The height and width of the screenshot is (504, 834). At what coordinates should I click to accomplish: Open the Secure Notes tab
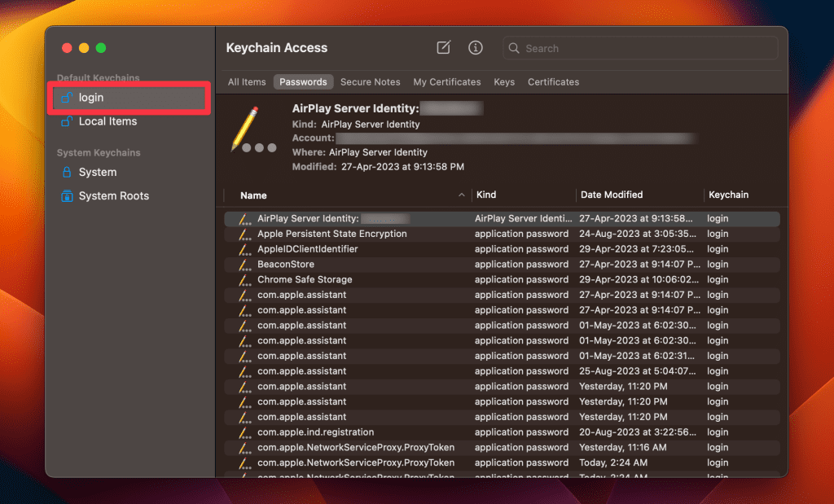click(x=371, y=82)
